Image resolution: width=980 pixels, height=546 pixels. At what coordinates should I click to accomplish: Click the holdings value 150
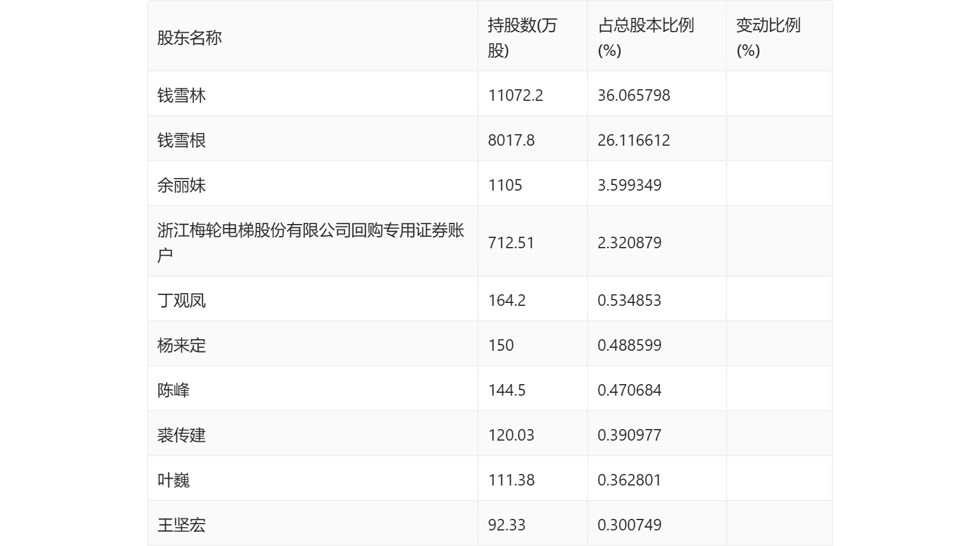point(501,345)
